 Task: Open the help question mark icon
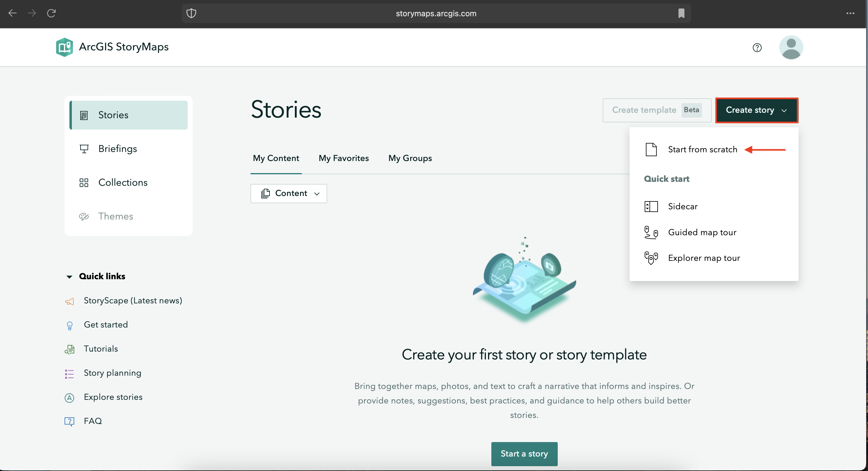click(x=757, y=48)
